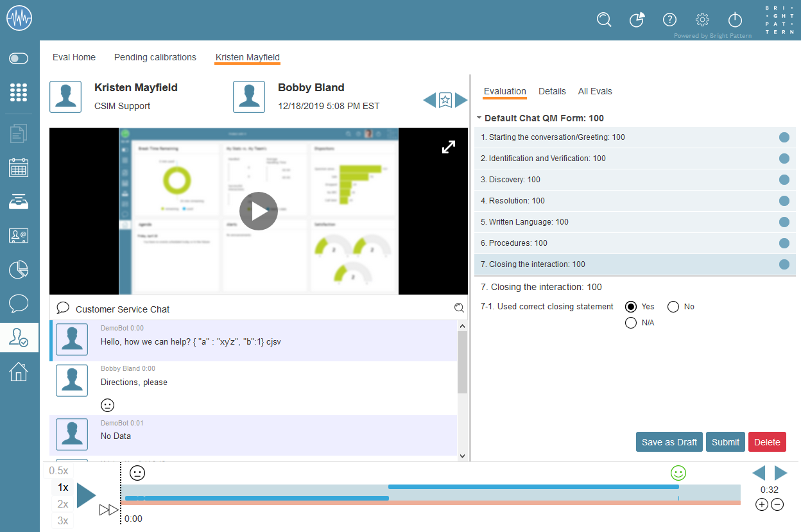Screen dimensions: 801x532
Task: Play the screen recording video
Action: click(x=259, y=211)
